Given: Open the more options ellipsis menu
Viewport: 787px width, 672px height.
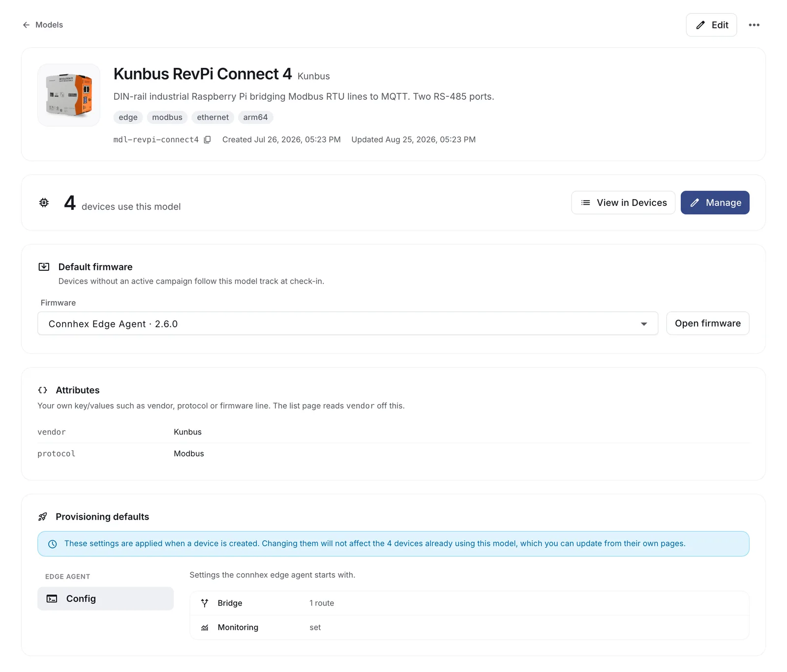Looking at the screenshot, I should tap(754, 25).
